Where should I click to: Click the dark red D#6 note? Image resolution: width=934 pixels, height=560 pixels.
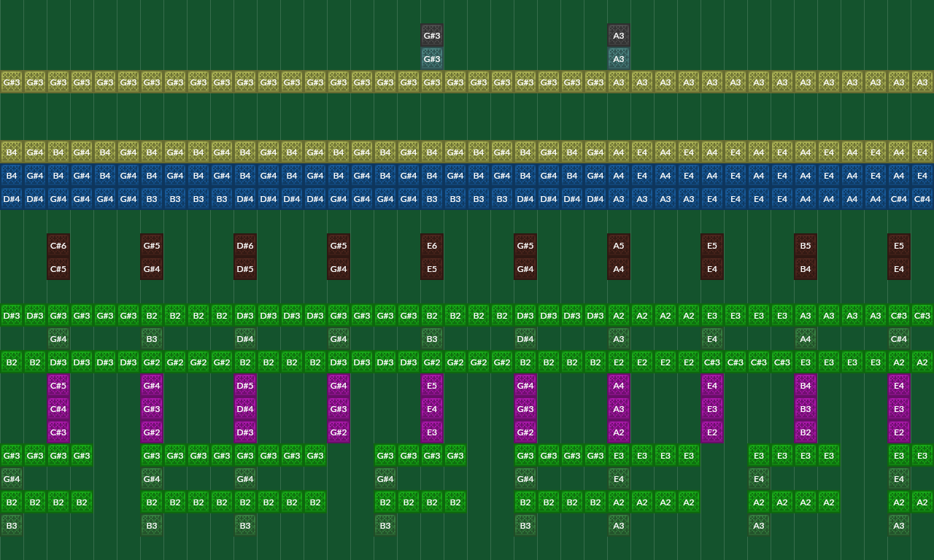pos(245,246)
